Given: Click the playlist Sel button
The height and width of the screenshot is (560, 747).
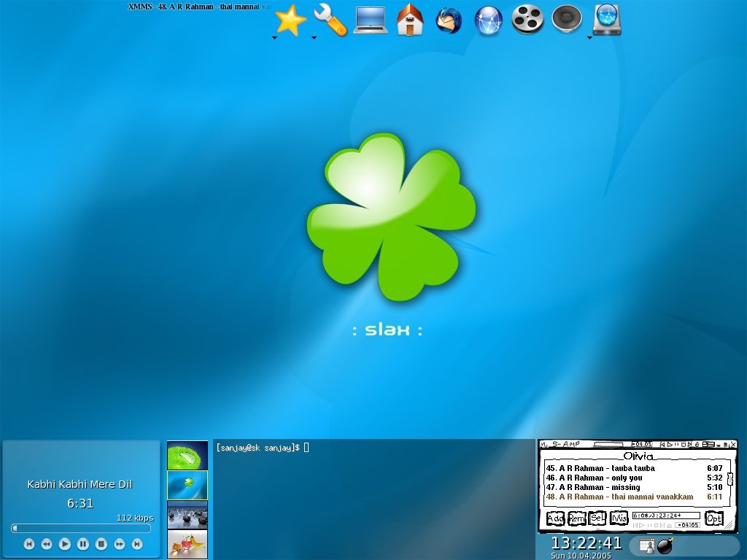Looking at the screenshot, I should (597, 518).
